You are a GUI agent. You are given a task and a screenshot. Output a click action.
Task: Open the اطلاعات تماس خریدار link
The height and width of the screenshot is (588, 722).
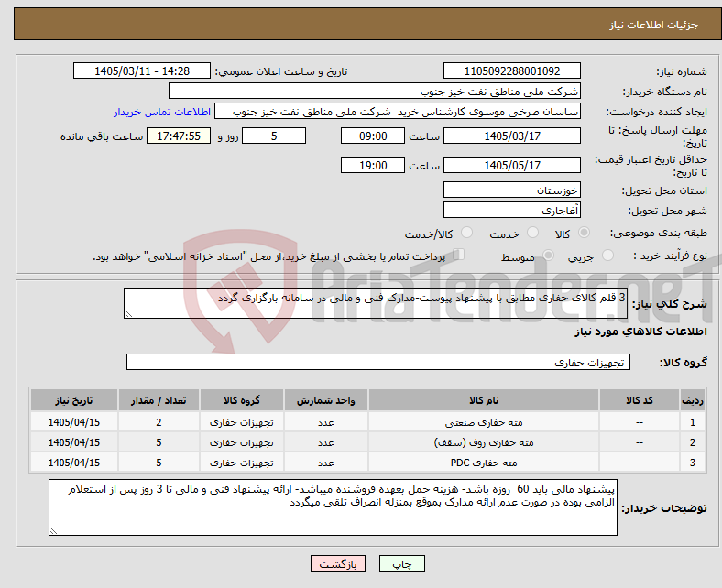coord(162,112)
